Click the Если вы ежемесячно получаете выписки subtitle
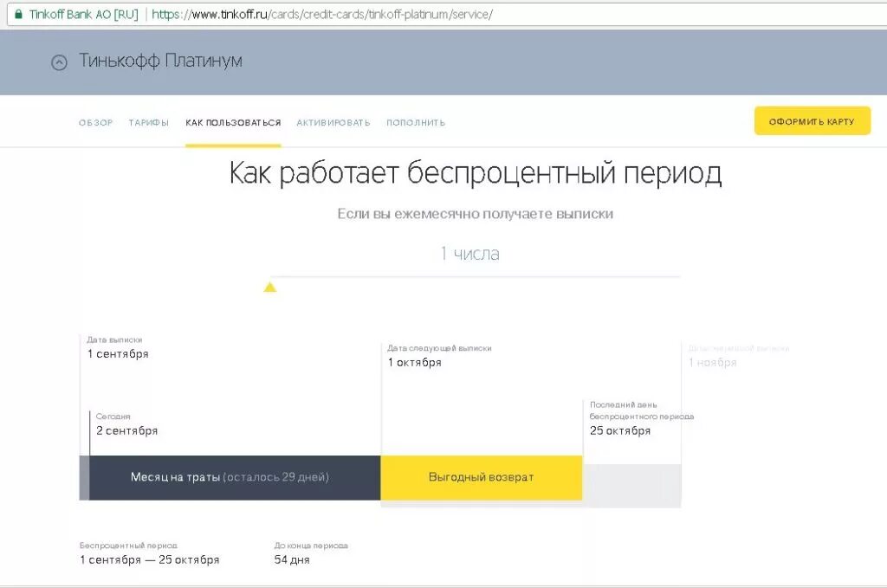887x588 pixels. click(x=476, y=214)
